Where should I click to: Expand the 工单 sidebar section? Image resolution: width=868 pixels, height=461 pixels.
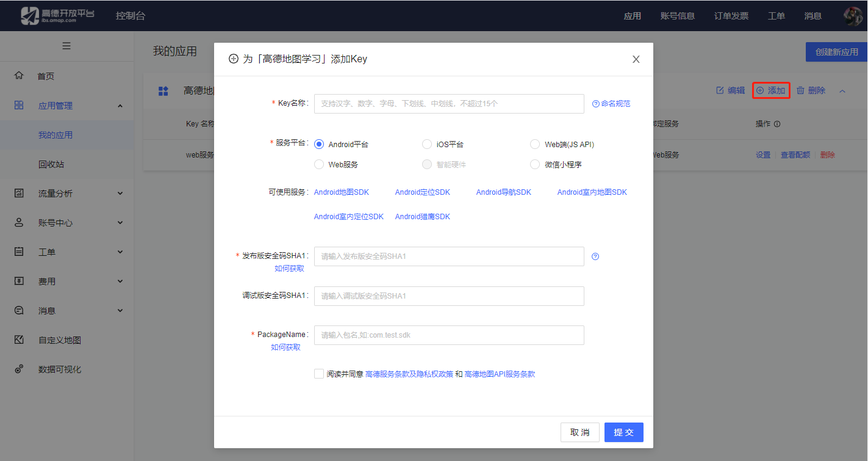click(x=120, y=252)
